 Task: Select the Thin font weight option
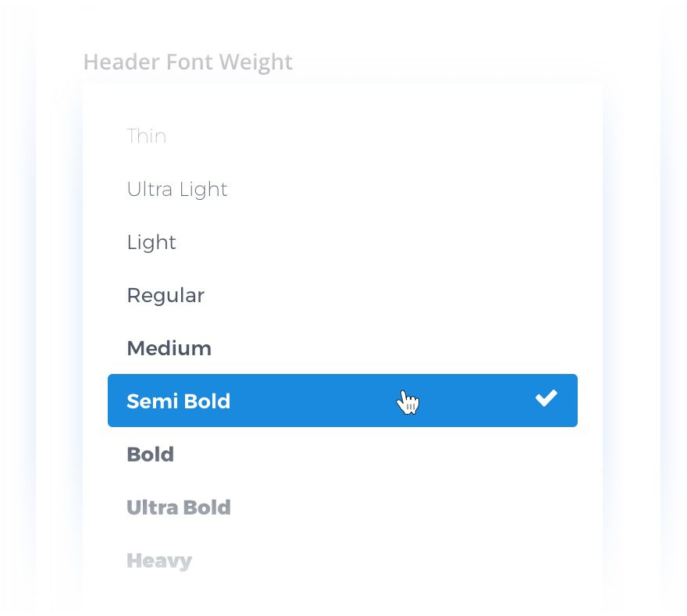coord(147,137)
